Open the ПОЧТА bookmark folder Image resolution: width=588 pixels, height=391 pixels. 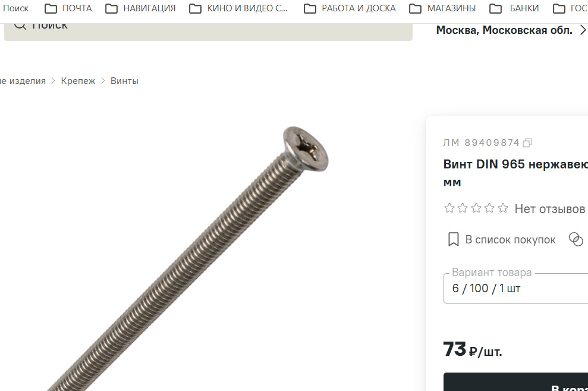pos(68,8)
